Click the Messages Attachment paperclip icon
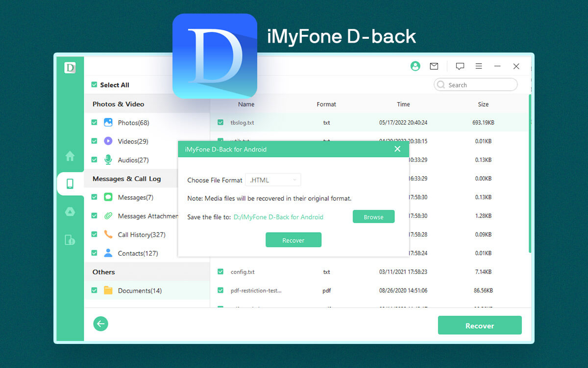The image size is (588, 368). 108,216
